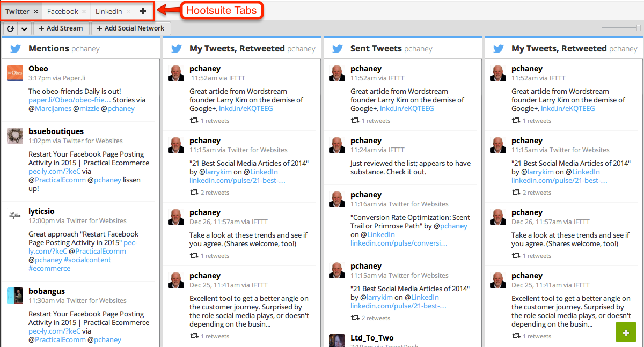Click 11:16am via Twitter for Websites timestamp
The height and width of the screenshot is (347, 644).
399,204
